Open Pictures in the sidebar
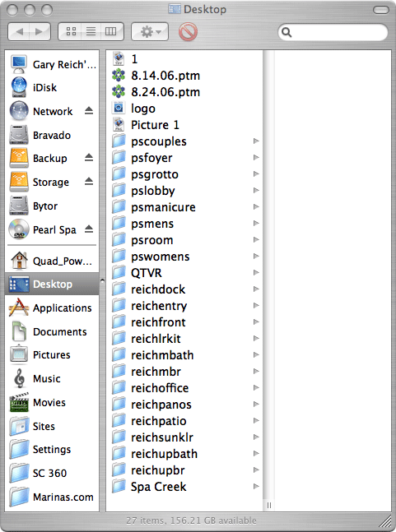The height and width of the screenshot is (532, 396). point(53,355)
